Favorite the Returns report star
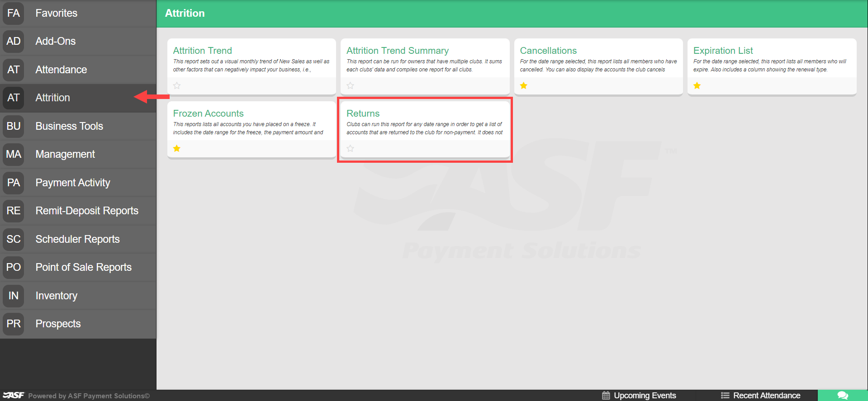Viewport: 868px width, 401px height. point(350,148)
